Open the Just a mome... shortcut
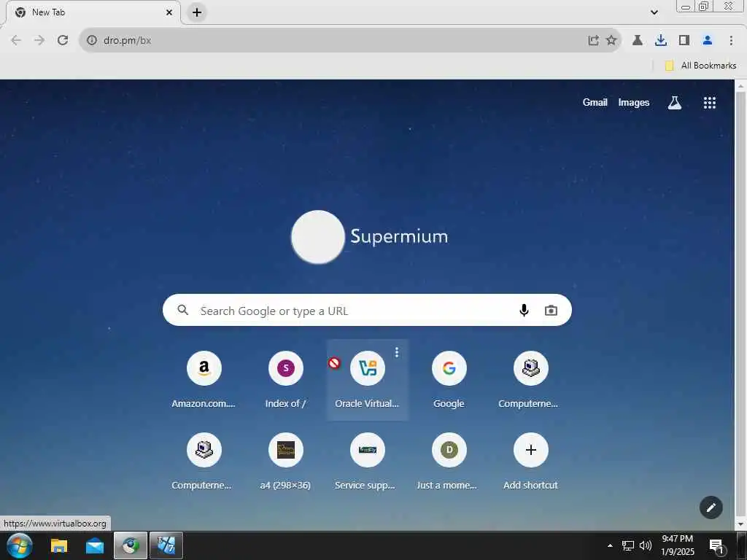Viewport: 747px width, 560px height. pos(449,462)
